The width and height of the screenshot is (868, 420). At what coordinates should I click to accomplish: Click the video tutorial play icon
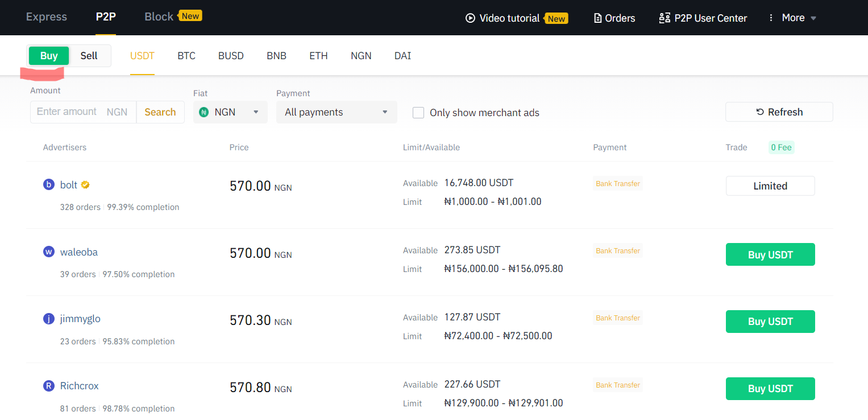point(470,18)
